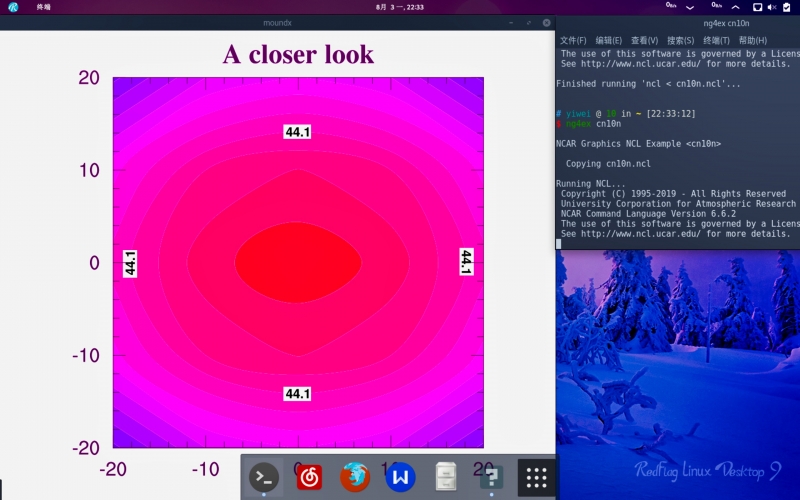
Task: Click the date and time clock
Action: pos(400,7)
